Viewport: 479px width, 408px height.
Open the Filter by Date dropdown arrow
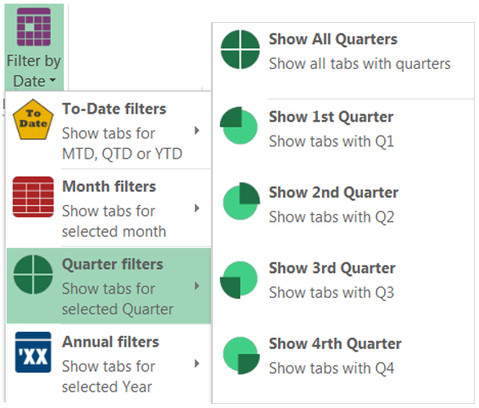point(52,80)
